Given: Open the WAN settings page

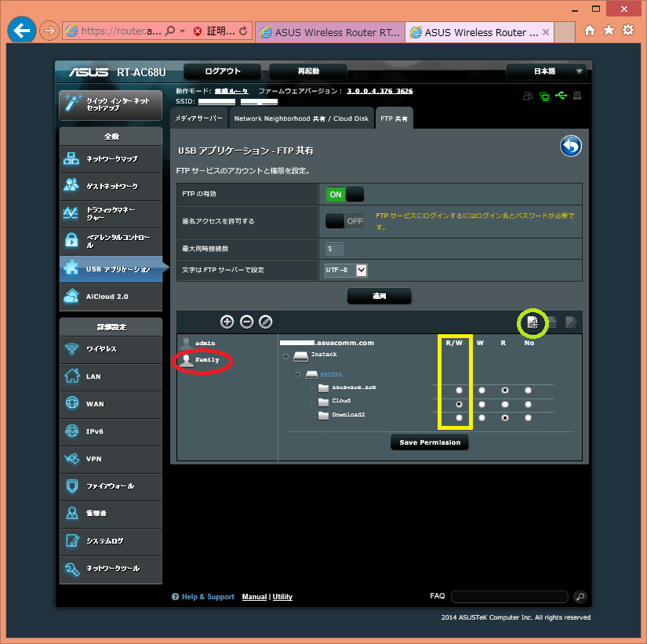Looking at the screenshot, I should pyautogui.click(x=111, y=404).
